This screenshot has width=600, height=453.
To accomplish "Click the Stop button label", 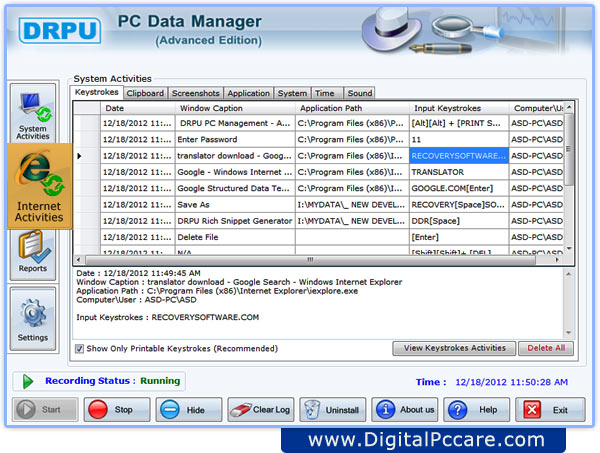I will click(124, 410).
